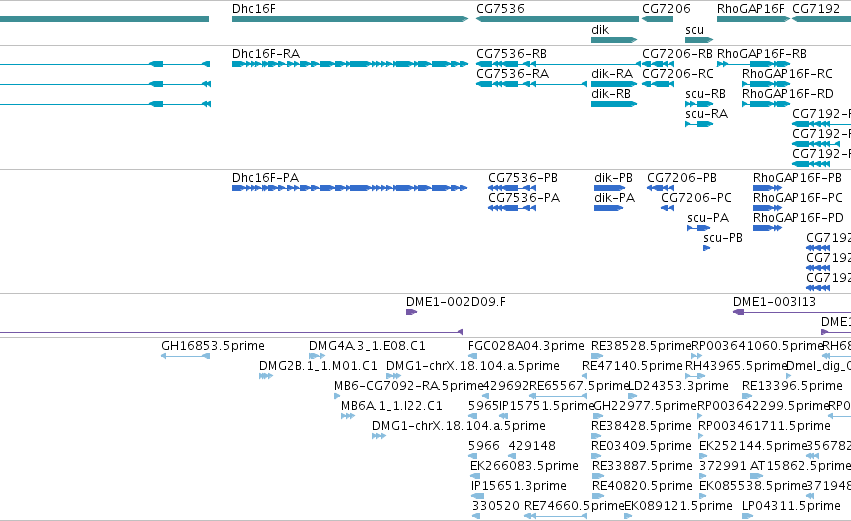Image resolution: width=851 pixels, height=521 pixels.
Task: Click EST GH22977.5prime
Action: [597, 416]
